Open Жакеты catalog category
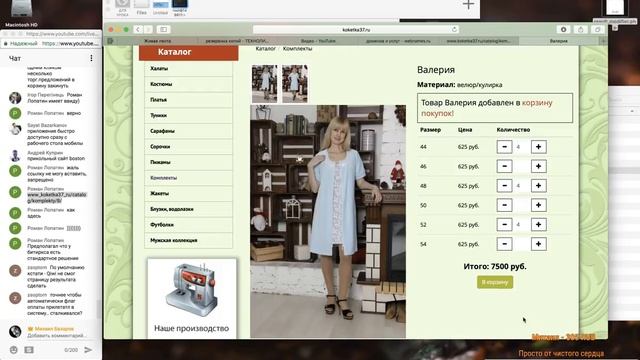 (x=188, y=193)
